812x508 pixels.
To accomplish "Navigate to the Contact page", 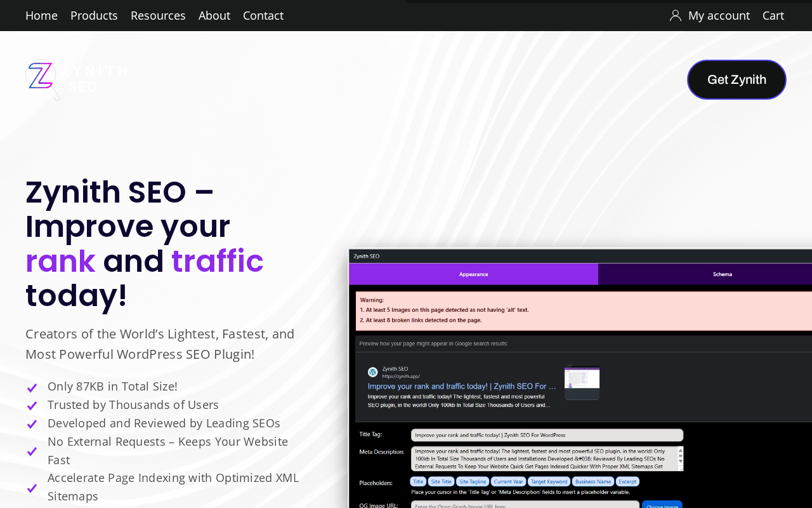I will tap(263, 15).
